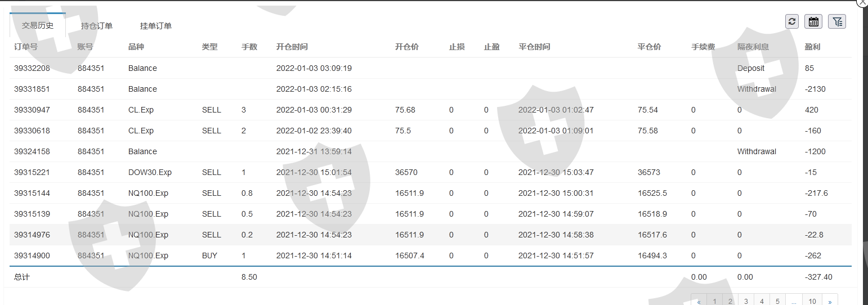Click the close price 16494.3
The image size is (868, 305).
click(x=652, y=255)
